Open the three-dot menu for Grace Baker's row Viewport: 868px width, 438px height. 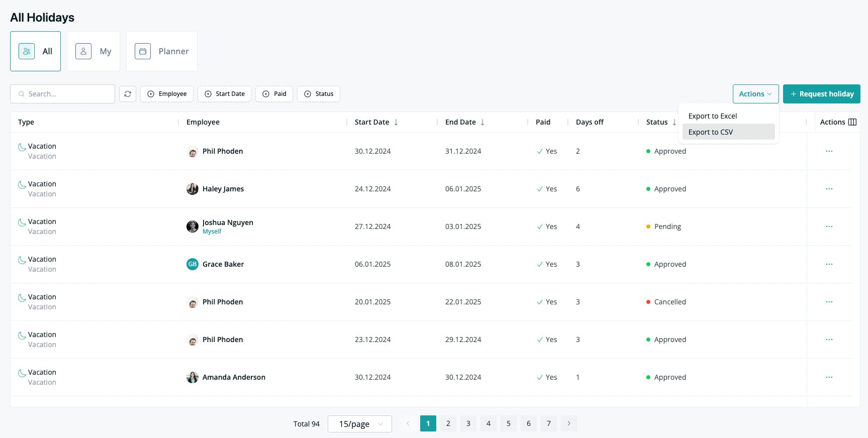829,264
